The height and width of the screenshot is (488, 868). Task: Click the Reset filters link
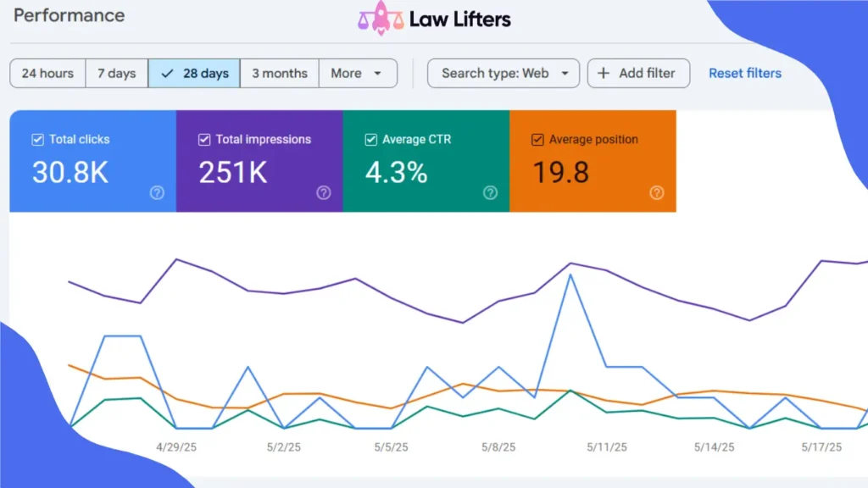745,73
